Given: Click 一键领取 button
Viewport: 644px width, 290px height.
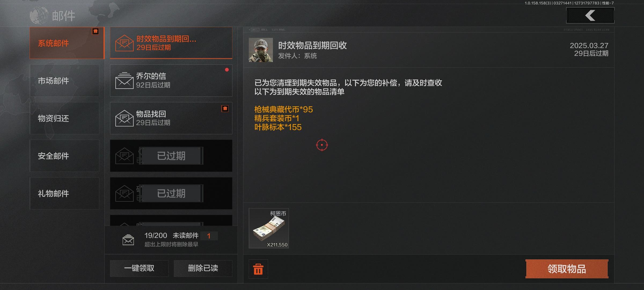Looking at the screenshot, I should [139, 268].
